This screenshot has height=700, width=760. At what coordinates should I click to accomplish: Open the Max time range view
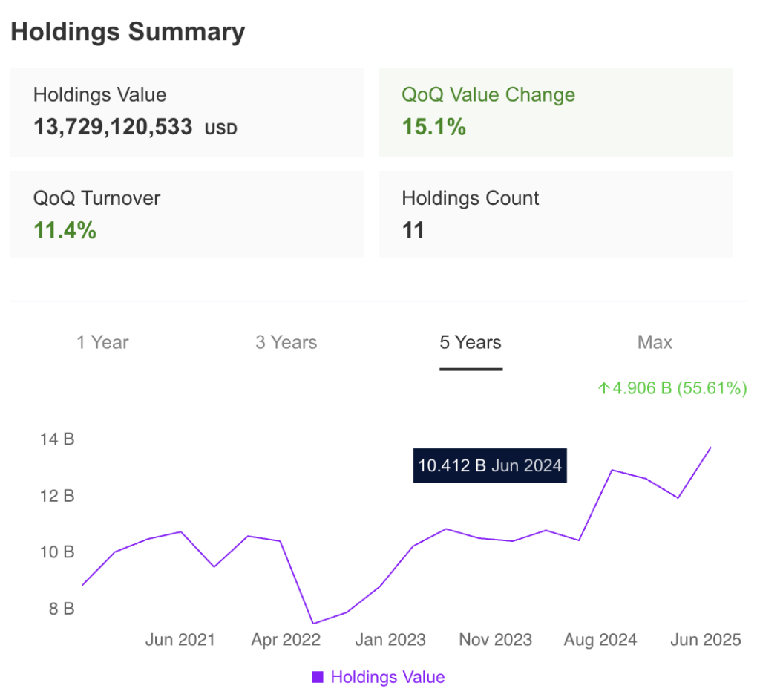click(x=655, y=342)
